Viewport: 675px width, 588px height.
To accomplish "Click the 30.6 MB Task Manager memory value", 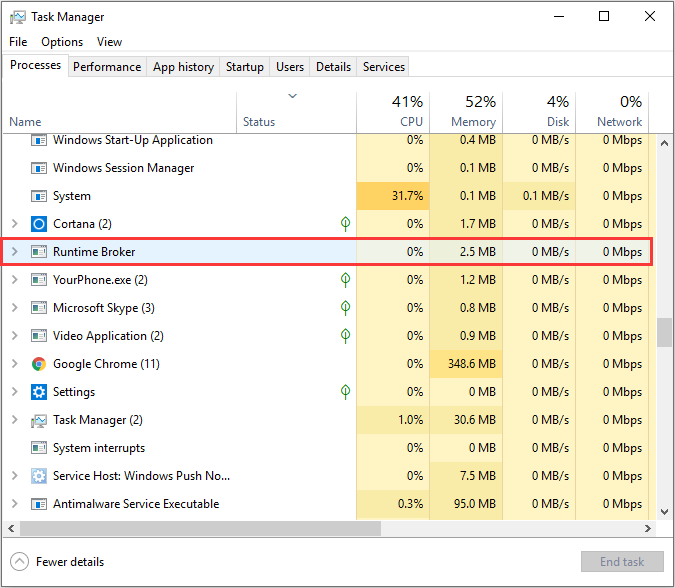I will [474, 420].
